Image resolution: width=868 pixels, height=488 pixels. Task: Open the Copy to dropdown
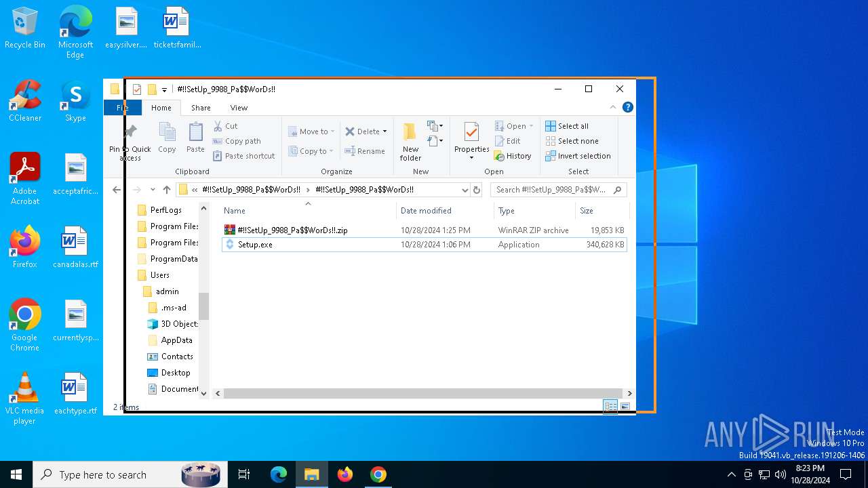(x=311, y=151)
